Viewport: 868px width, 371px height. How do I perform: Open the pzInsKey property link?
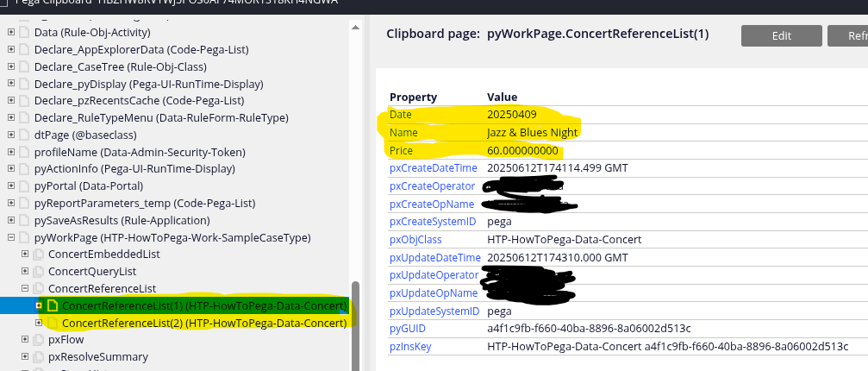[x=410, y=347]
